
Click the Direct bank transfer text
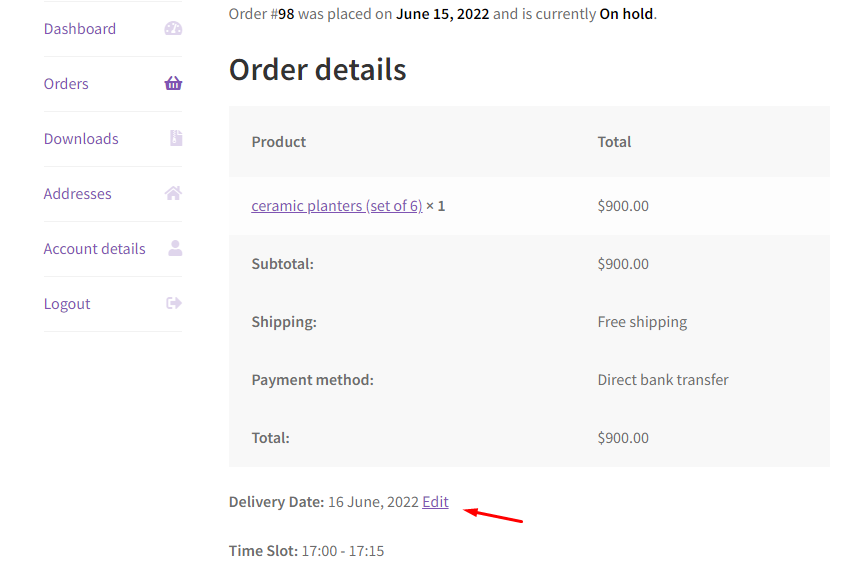[663, 380]
